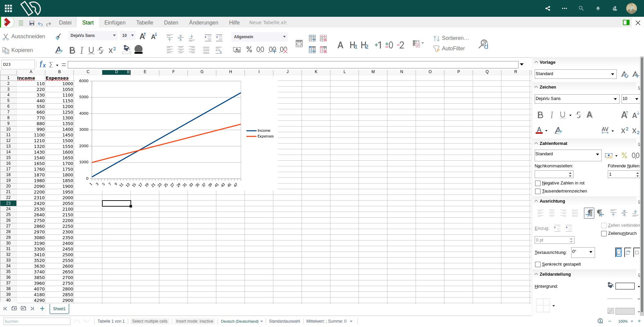Open Deutsch (Deutschland) language dropdown
Screen dimensions: 644x327
242,321
